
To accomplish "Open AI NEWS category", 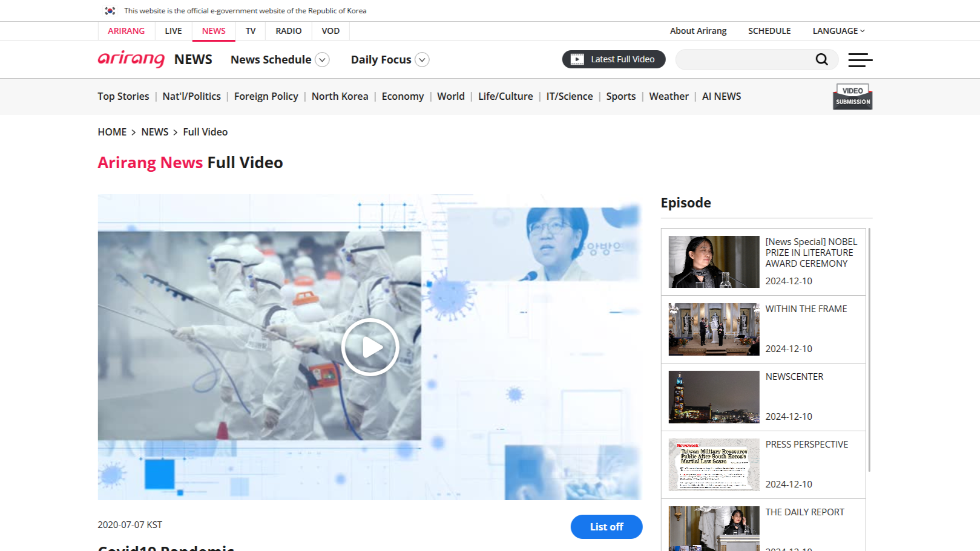I will coord(722,96).
